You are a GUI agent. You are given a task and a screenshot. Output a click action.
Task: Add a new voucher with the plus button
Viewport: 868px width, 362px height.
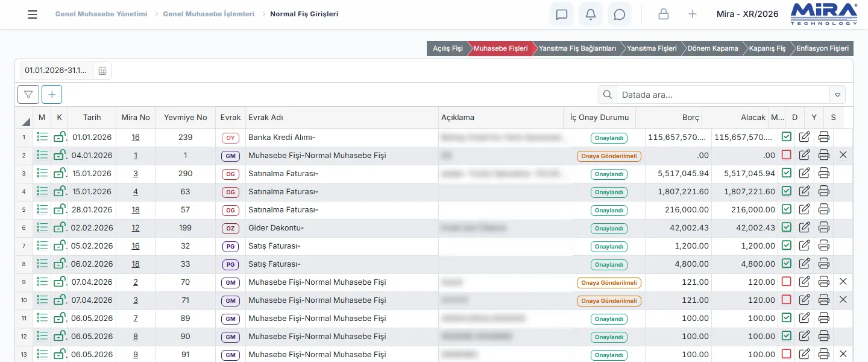click(52, 95)
